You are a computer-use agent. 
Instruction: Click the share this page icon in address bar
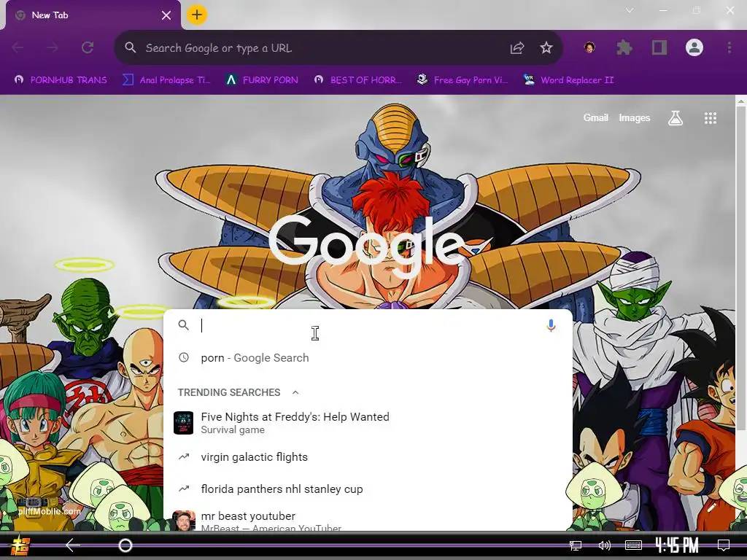(x=517, y=47)
